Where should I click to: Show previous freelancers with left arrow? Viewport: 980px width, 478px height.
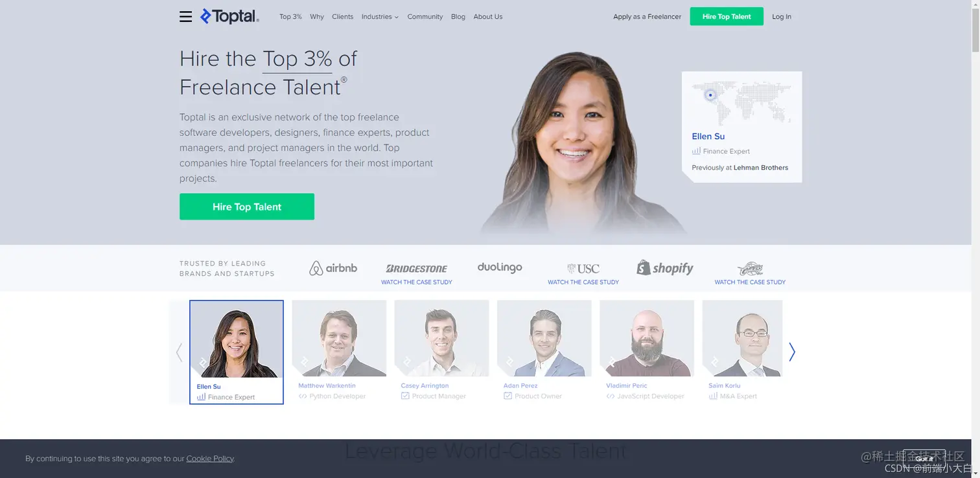(x=180, y=352)
